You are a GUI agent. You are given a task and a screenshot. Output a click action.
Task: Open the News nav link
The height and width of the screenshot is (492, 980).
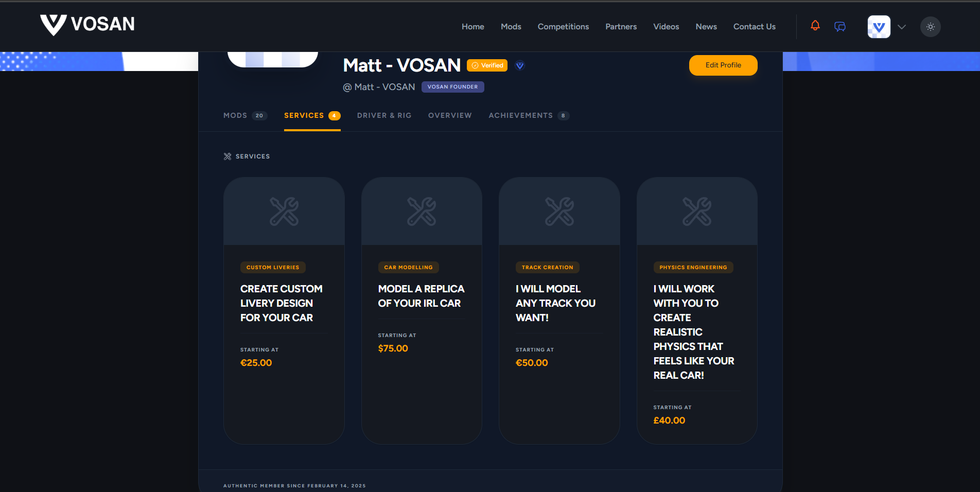[706, 27]
